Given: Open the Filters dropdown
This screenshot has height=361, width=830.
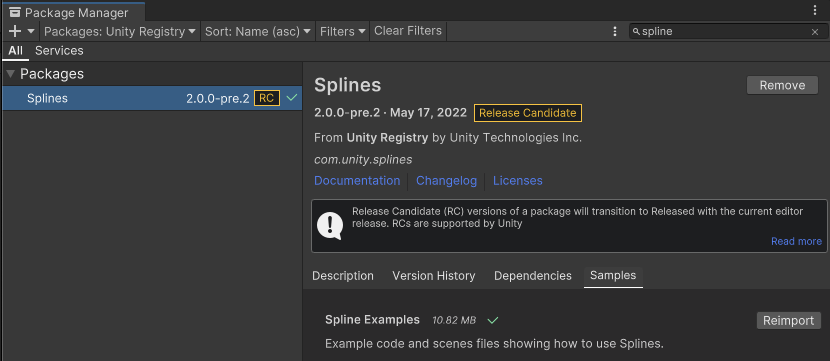Looking at the screenshot, I should [343, 31].
